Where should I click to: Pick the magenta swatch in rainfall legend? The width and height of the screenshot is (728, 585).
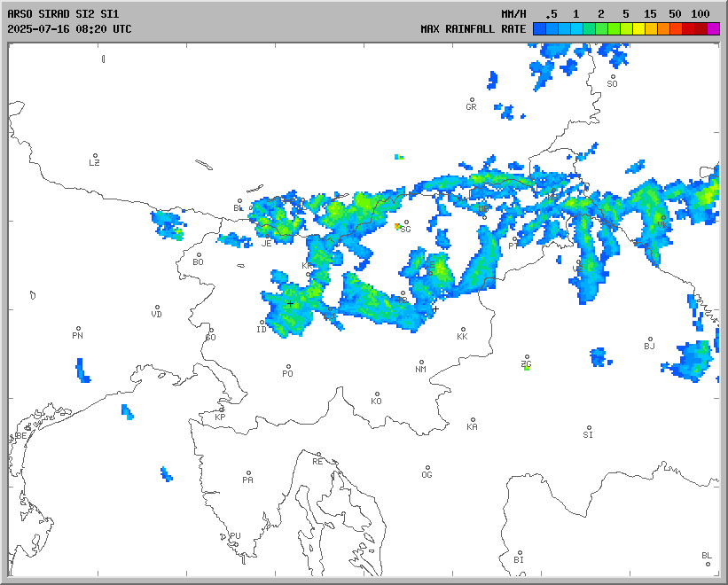coord(714,29)
